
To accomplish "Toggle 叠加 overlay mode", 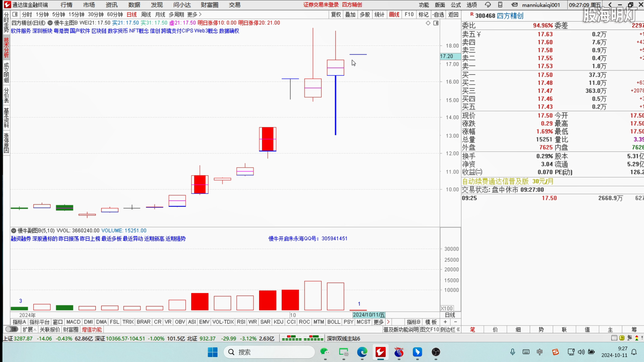I will (350, 15).
